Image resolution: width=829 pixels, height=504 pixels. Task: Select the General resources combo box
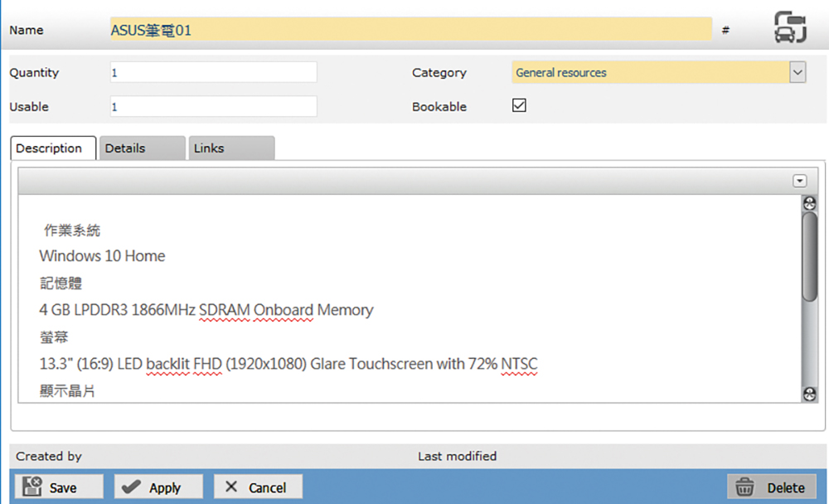[658, 72]
